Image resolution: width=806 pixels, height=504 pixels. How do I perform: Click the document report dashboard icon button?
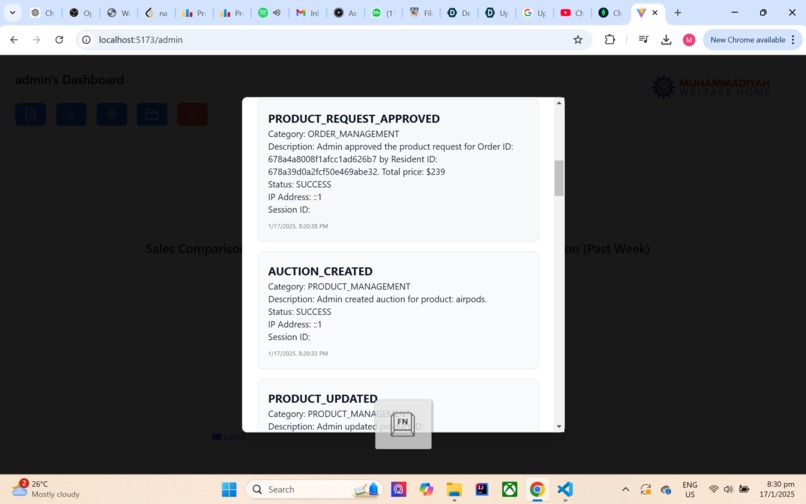pos(31,114)
